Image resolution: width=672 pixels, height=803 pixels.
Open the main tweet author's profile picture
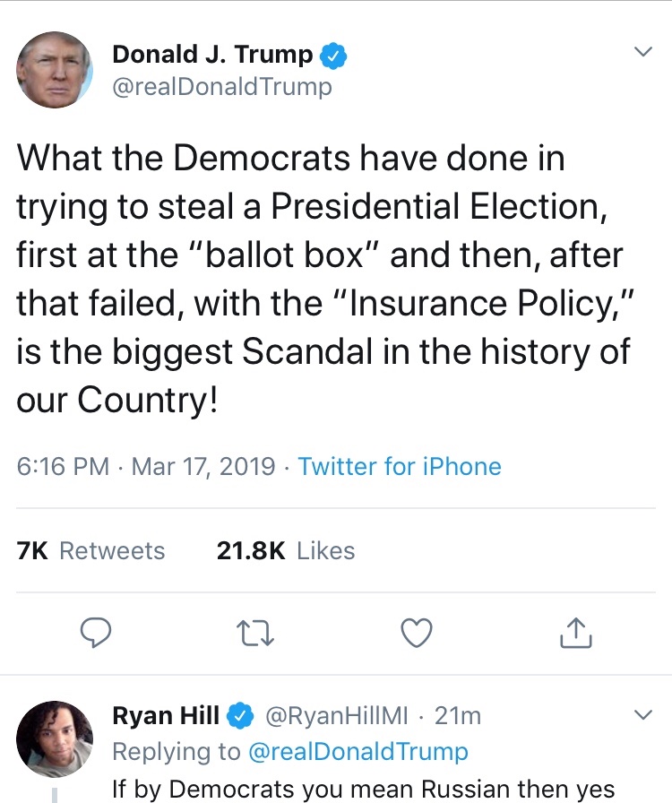(x=55, y=70)
